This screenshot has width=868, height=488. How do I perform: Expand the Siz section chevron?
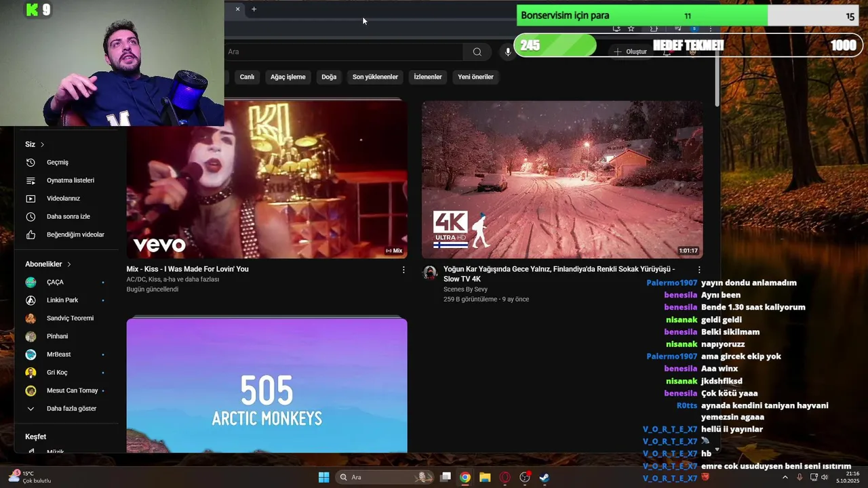pos(42,144)
